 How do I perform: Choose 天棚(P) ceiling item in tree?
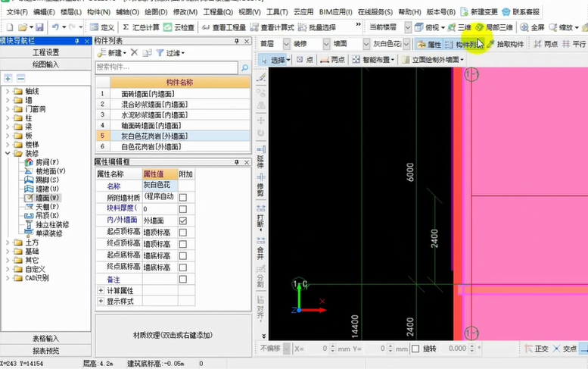(x=45, y=206)
